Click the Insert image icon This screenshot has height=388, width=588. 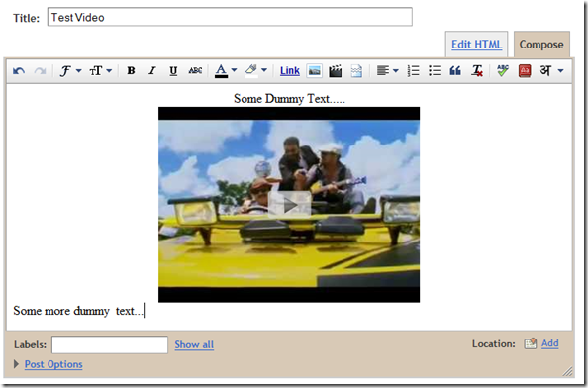point(314,71)
